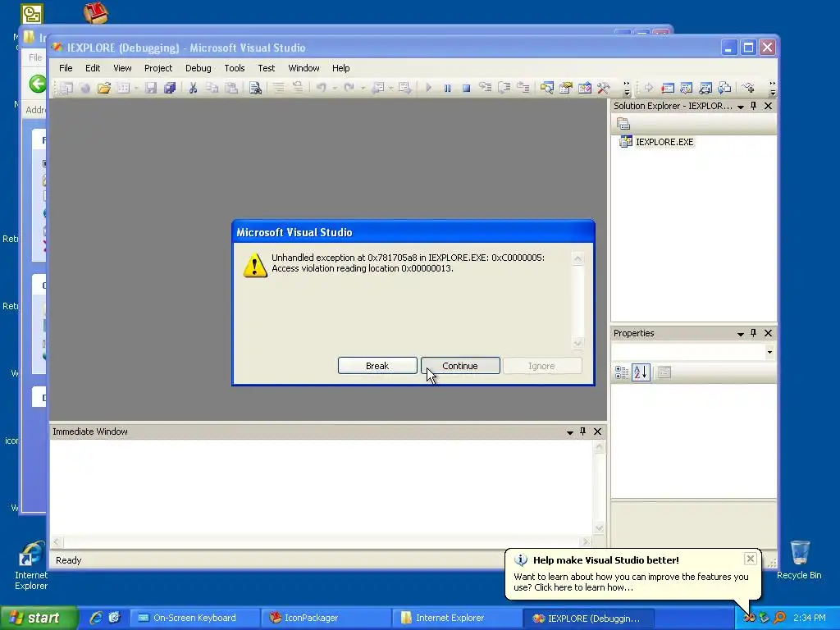
Task: Toggle Categorized view in Properties panel
Action: pos(622,372)
